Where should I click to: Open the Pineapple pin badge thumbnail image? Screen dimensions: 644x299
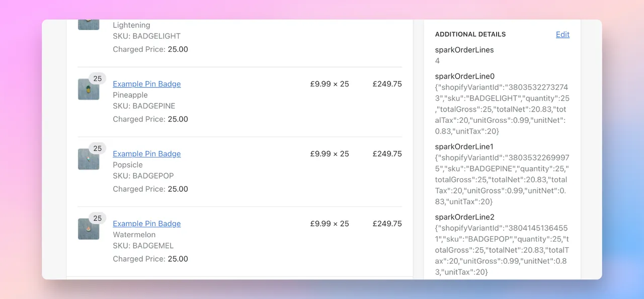pyautogui.click(x=89, y=89)
